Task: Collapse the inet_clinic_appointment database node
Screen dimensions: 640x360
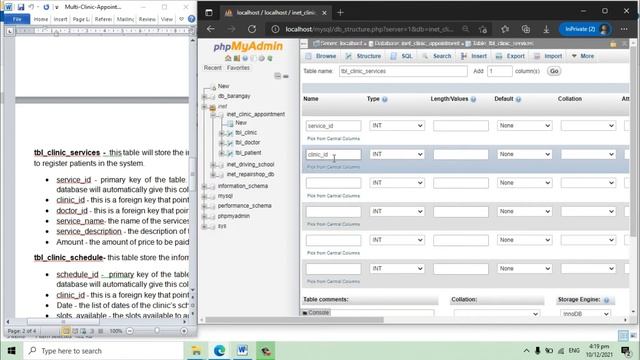Action: [x=213, y=115]
